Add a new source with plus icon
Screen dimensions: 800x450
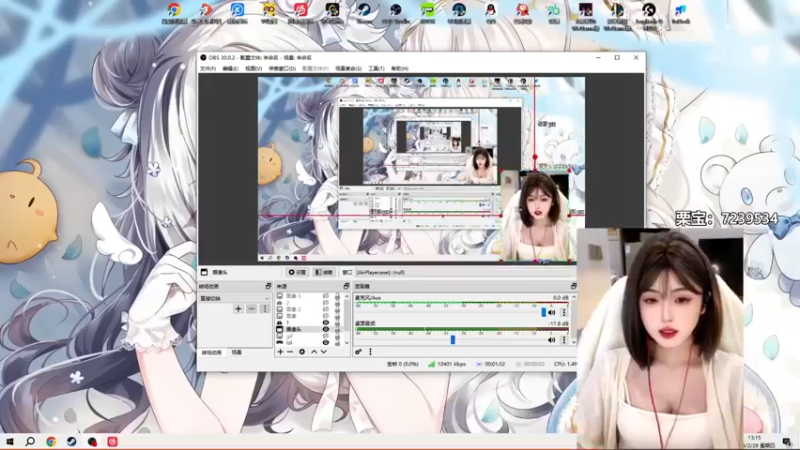click(280, 352)
